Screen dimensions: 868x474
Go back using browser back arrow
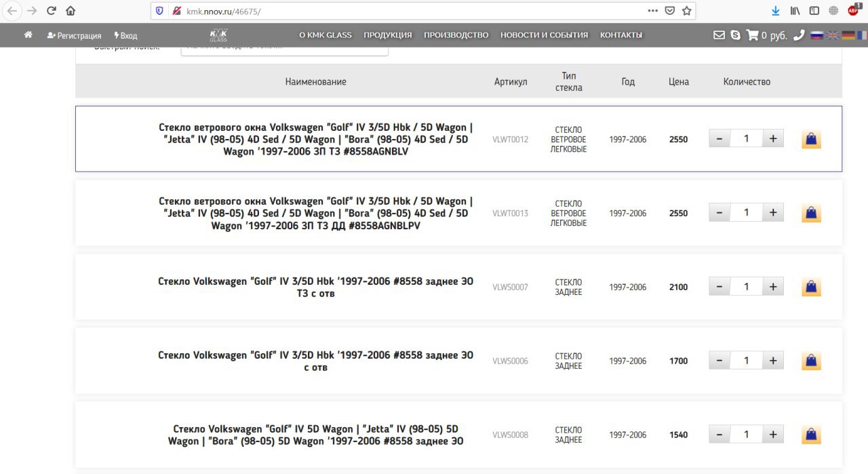coord(12,11)
